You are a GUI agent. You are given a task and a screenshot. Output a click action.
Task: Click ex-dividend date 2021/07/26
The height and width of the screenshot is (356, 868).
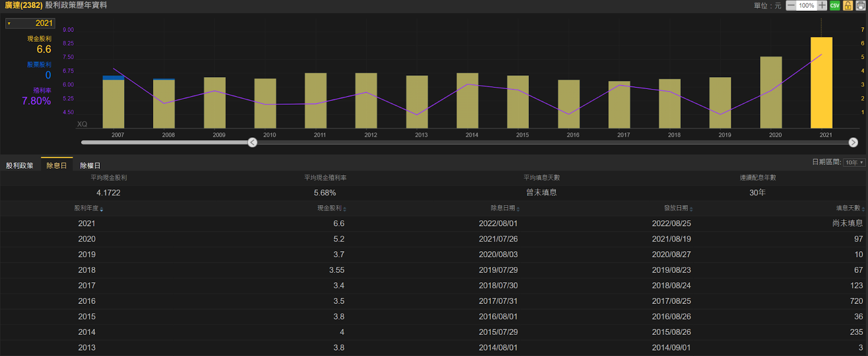coord(498,239)
